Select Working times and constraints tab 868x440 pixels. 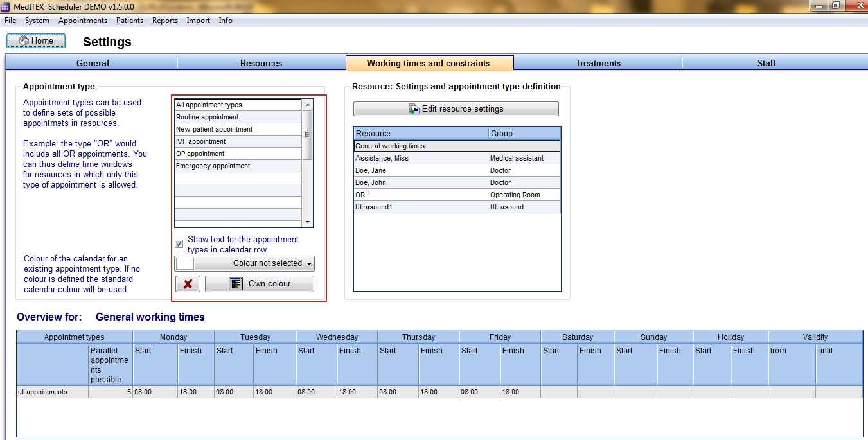(429, 63)
